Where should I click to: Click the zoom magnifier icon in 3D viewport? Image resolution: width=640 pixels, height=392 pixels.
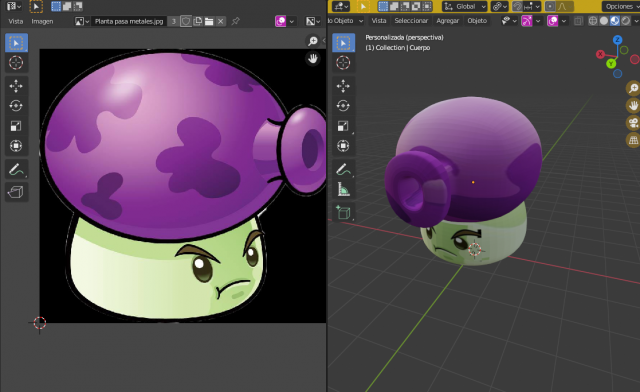point(633,88)
